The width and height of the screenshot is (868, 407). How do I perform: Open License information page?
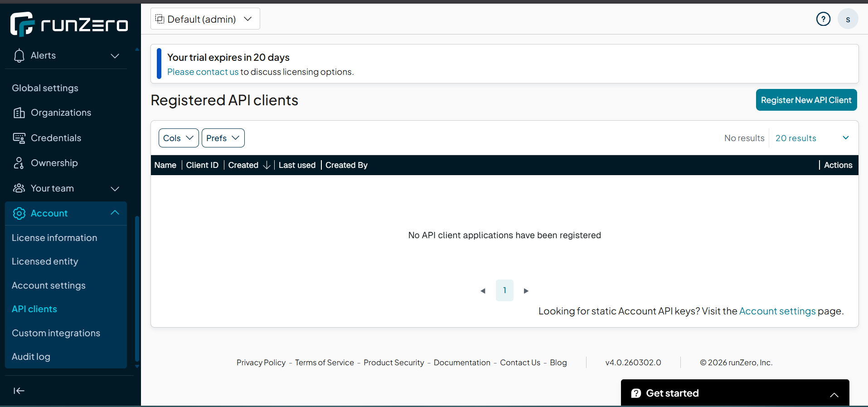click(x=54, y=238)
